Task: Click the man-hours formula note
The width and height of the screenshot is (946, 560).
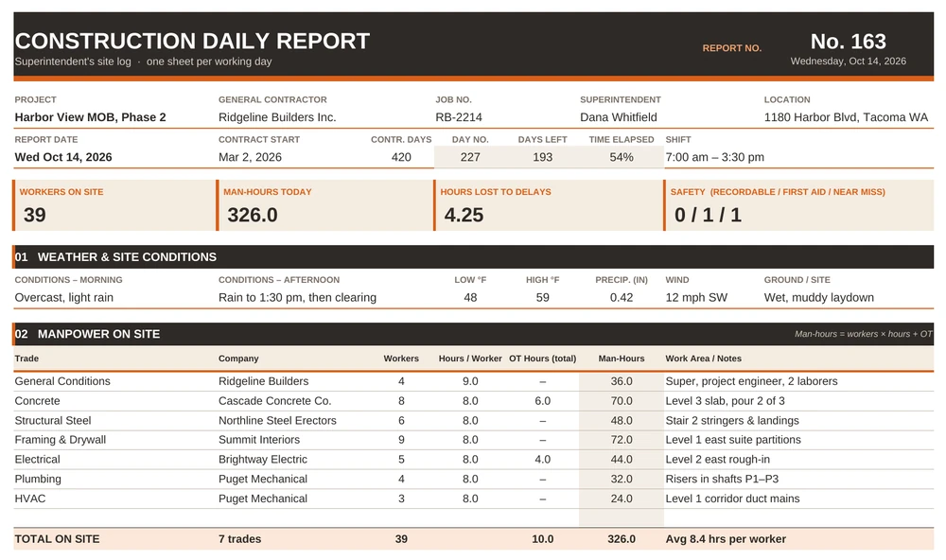Action: point(864,334)
